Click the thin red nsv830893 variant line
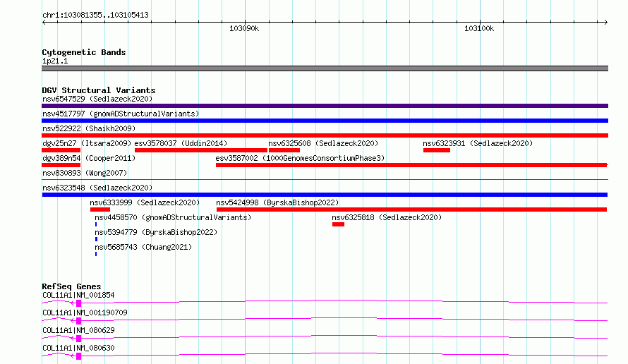The width and height of the screenshot is (628, 364). [325, 180]
